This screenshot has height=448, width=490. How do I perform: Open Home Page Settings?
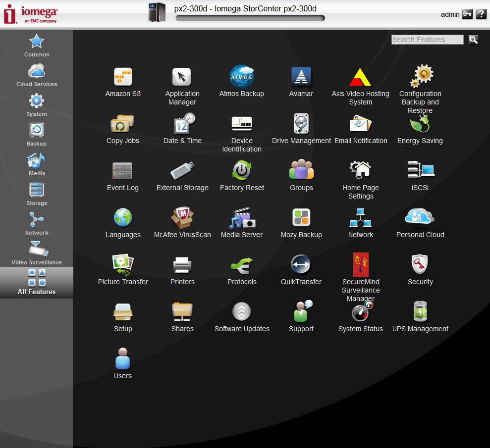point(361,180)
